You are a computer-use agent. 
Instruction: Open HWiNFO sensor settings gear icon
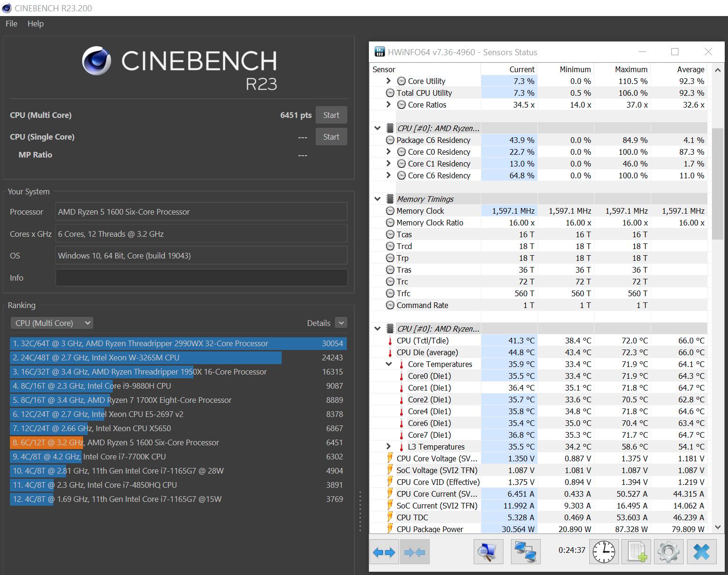pos(669,552)
